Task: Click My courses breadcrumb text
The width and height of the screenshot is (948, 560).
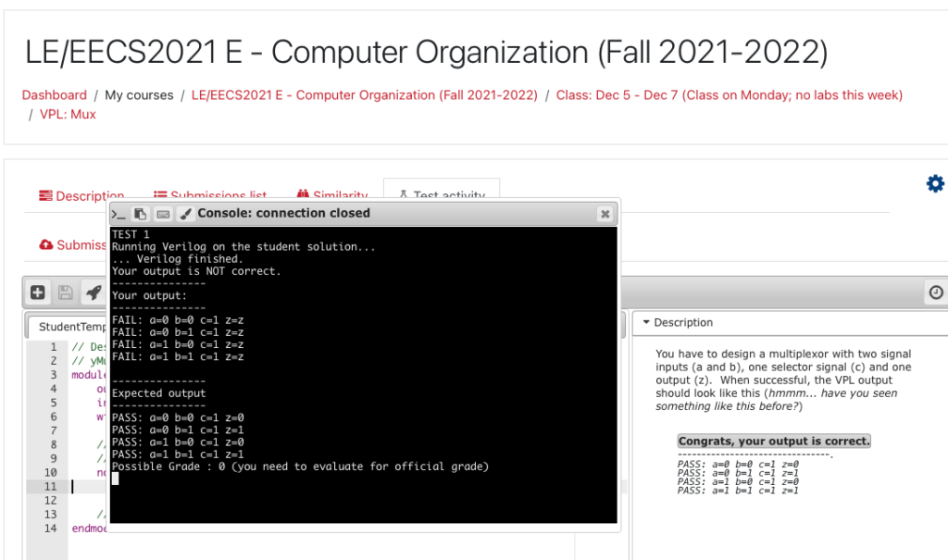Action: pos(139,95)
